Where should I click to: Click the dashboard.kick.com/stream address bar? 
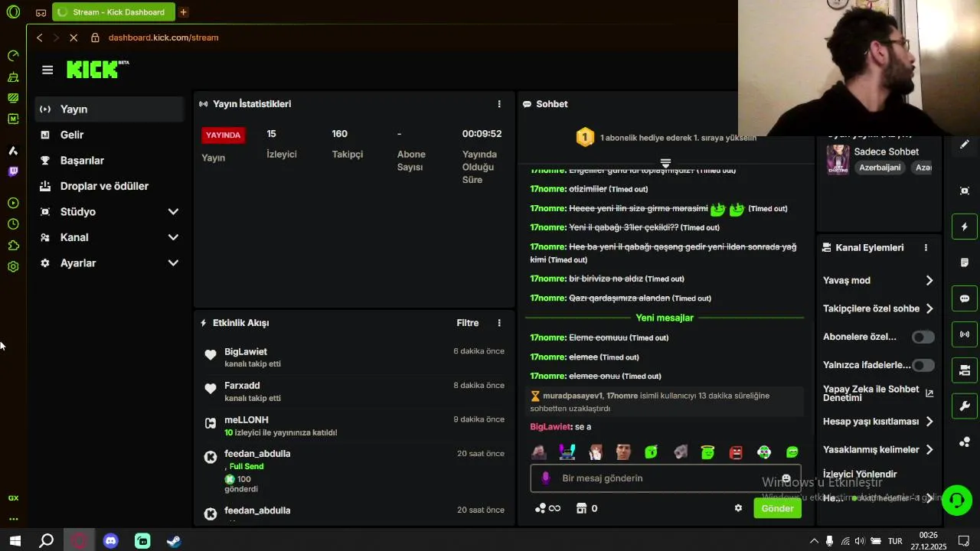pyautogui.click(x=164, y=37)
